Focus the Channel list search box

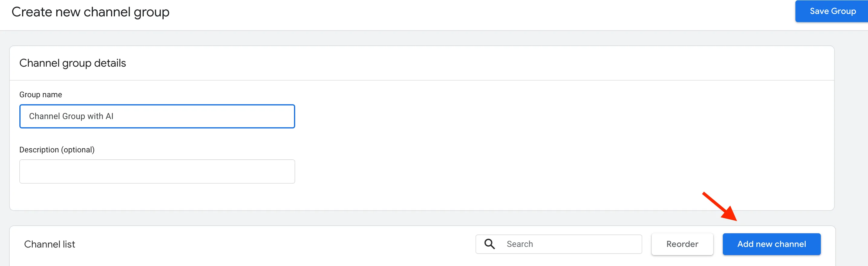click(559, 244)
